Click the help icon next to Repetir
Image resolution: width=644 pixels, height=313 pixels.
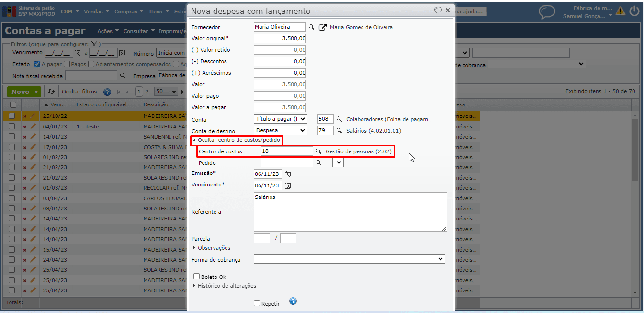(x=293, y=301)
